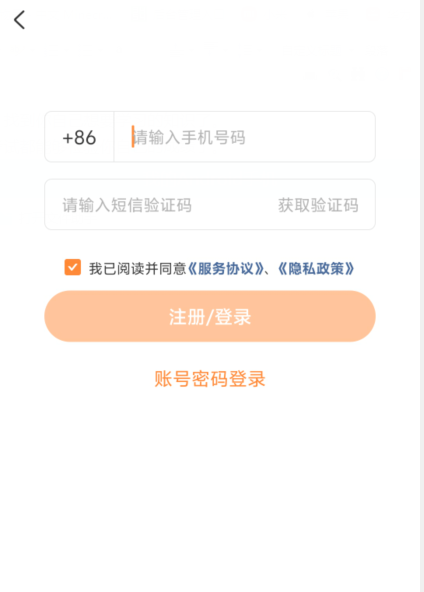Image resolution: width=424 pixels, height=592 pixels.
Task: Open the 《隐私政策》 link
Action: click(x=316, y=269)
